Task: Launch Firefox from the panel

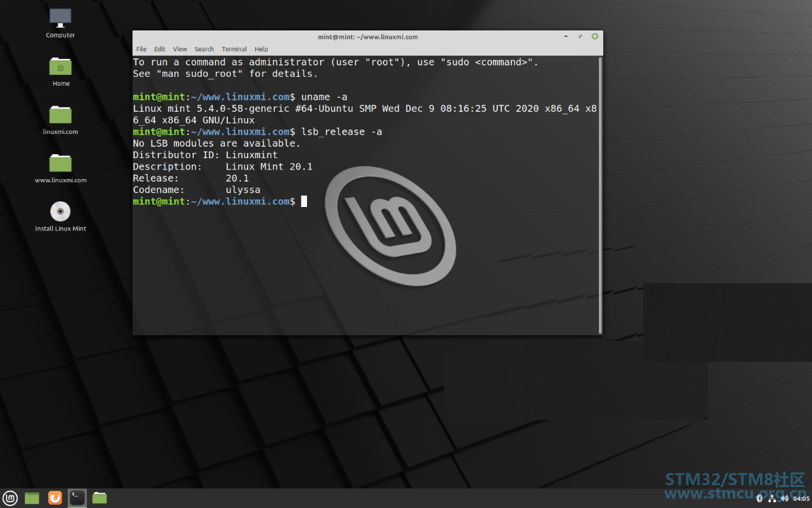Action: (x=55, y=498)
